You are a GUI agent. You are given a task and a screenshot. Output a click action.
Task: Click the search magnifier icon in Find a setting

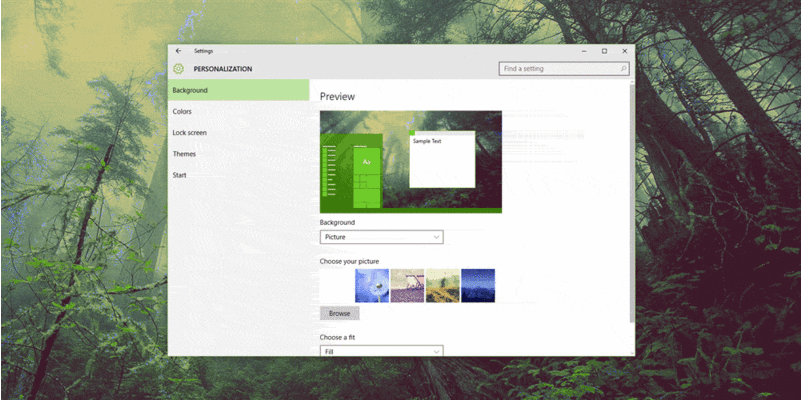(x=623, y=69)
